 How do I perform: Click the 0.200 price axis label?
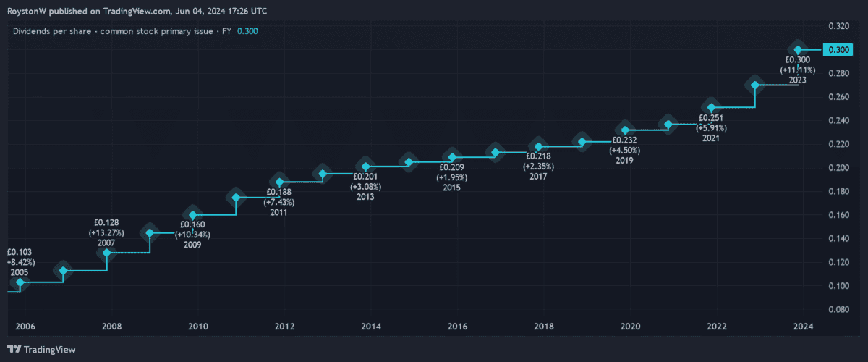[838, 168]
